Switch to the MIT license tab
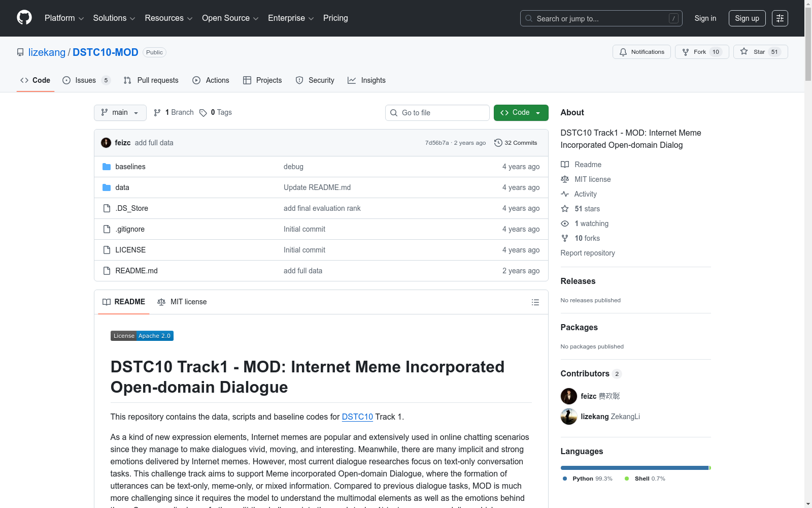Screen dimensions: 812x508 tap(182, 302)
